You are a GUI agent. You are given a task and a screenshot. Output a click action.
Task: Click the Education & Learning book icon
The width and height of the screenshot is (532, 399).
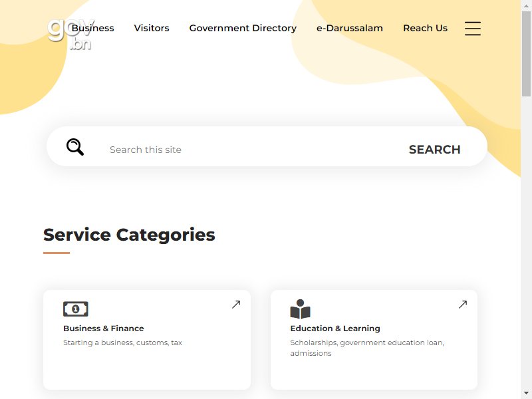pyautogui.click(x=301, y=309)
